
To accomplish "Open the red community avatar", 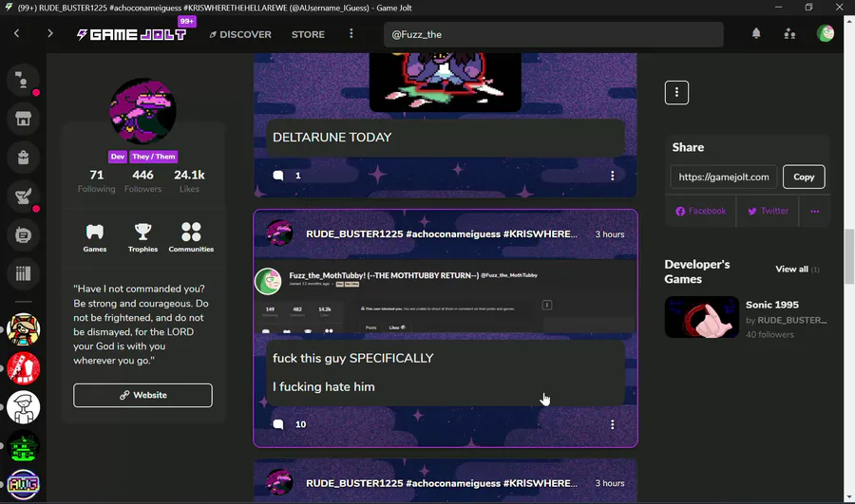I will click(x=23, y=368).
